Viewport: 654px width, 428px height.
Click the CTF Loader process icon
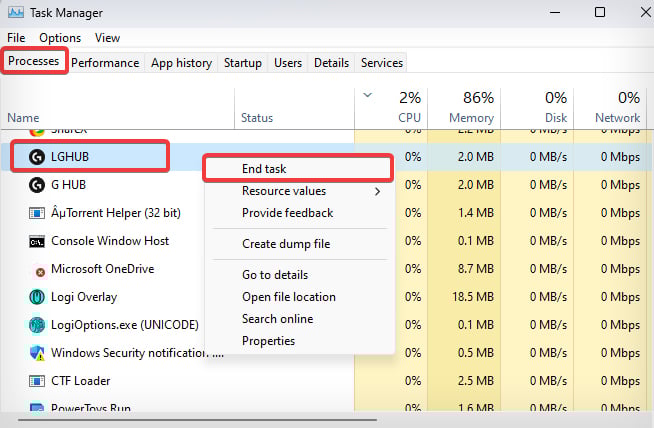(x=37, y=381)
